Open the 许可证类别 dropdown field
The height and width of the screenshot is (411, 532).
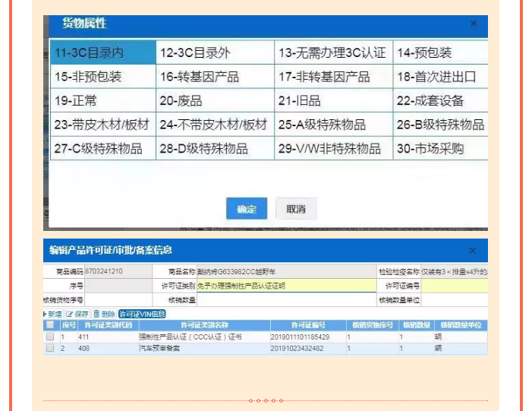pos(285,286)
